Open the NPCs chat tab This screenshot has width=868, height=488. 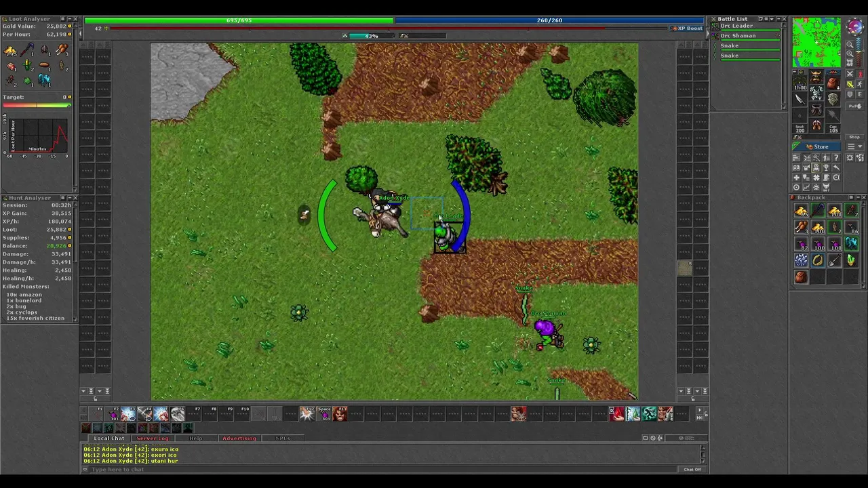(283, 438)
